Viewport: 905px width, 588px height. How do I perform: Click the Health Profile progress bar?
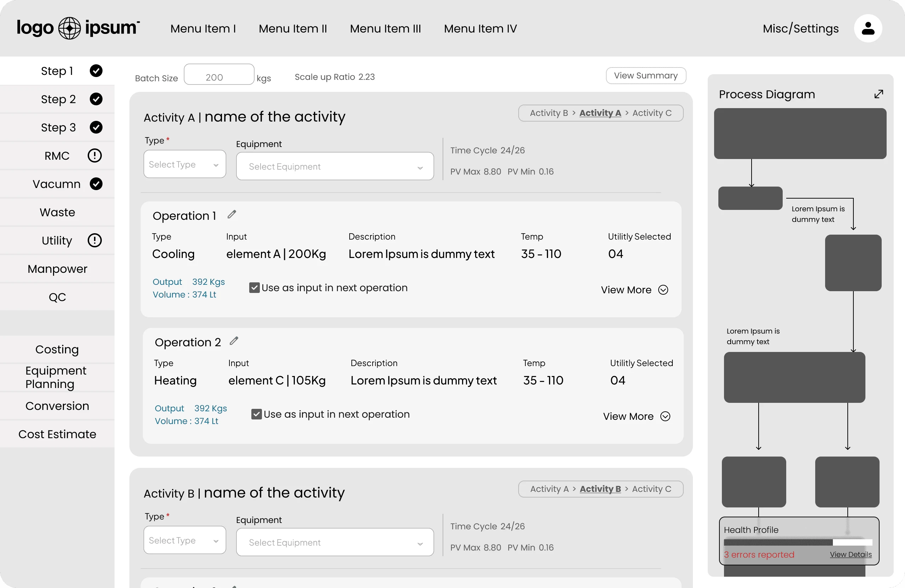[798, 542]
